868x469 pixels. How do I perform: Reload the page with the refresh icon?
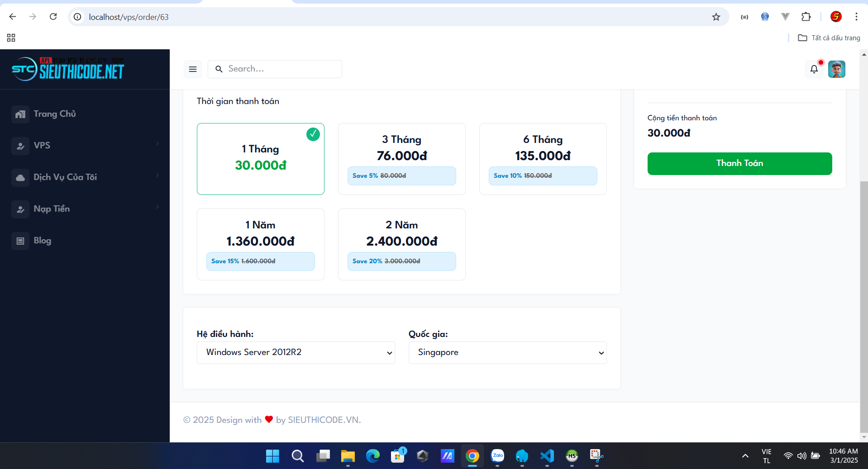pyautogui.click(x=53, y=17)
